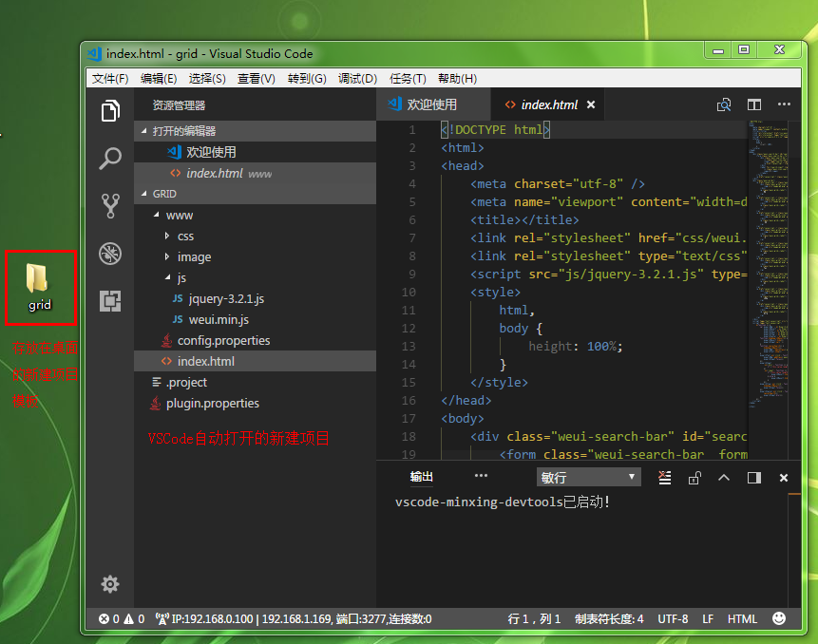
Task: Switch to the Welcome editor tab
Action: coord(433,104)
